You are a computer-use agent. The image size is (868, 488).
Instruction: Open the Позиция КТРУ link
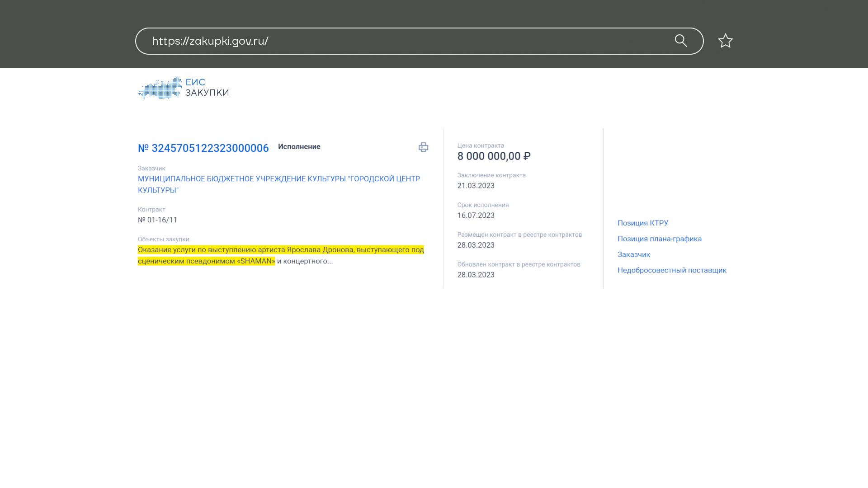(x=642, y=223)
